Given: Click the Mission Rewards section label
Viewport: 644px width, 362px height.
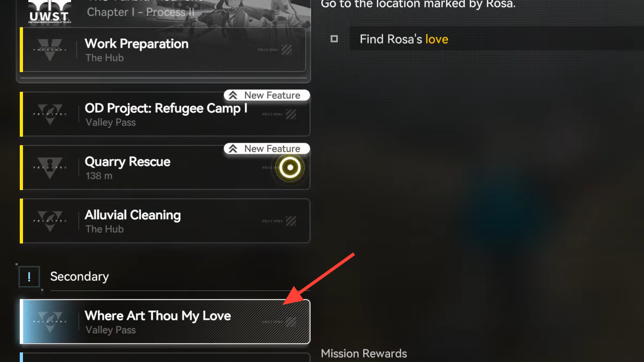Looking at the screenshot, I should pos(364,353).
